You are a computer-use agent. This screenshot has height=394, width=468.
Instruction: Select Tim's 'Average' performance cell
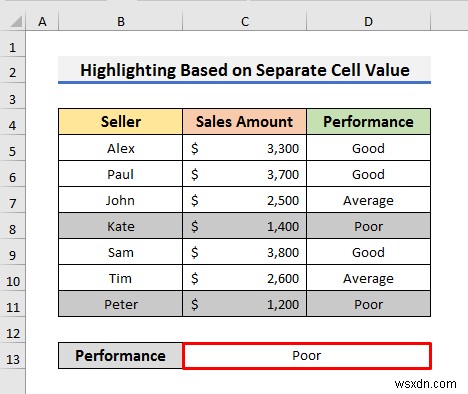pyautogui.click(x=368, y=278)
